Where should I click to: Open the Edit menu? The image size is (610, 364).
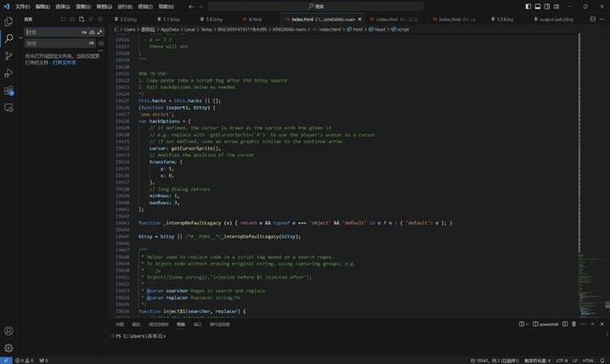pos(42,7)
